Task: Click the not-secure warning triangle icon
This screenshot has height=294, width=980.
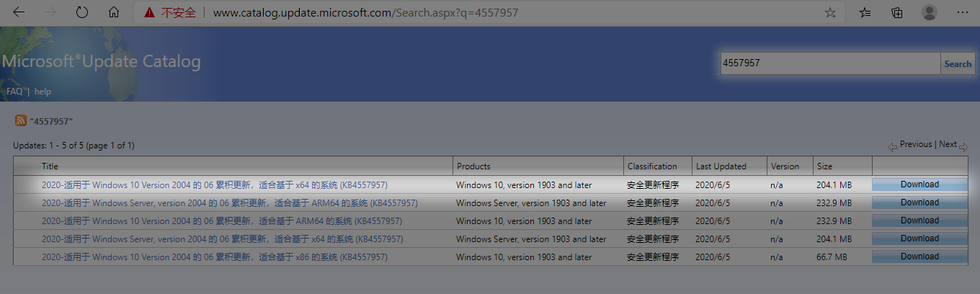Action: pos(149,13)
